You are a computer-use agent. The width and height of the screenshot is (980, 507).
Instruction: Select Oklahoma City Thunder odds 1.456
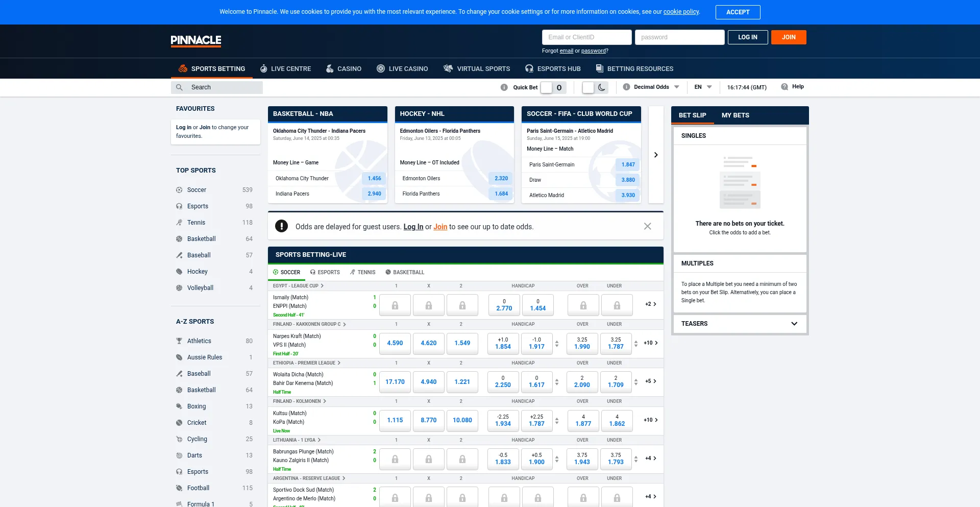[374, 178]
